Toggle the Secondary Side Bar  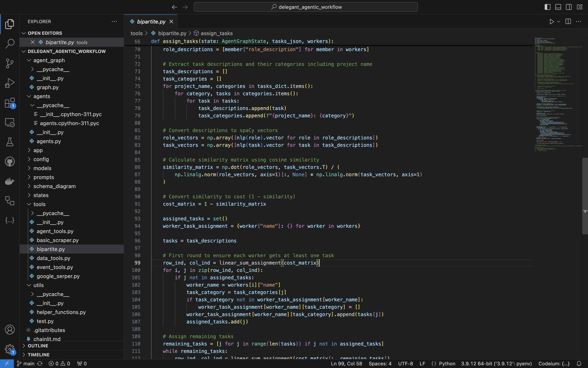[569, 7]
